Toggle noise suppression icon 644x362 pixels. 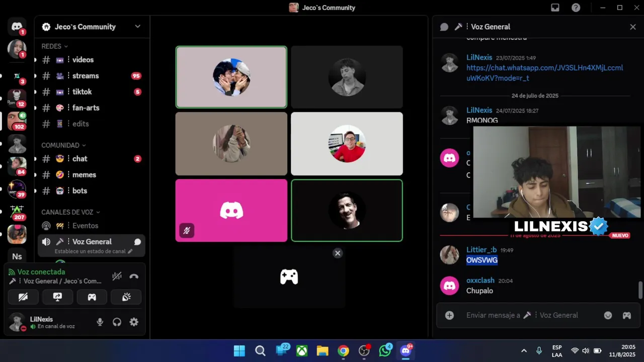click(117, 276)
